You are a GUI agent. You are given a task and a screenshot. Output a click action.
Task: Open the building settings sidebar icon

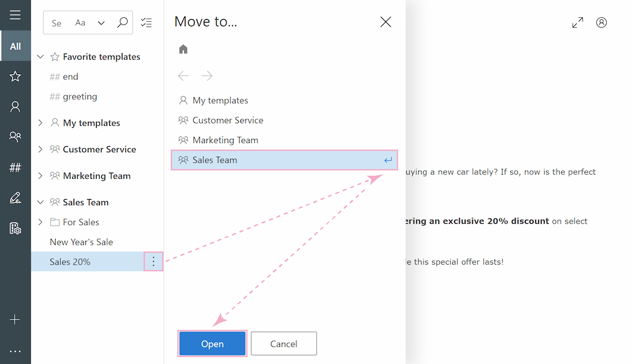click(x=15, y=228)
